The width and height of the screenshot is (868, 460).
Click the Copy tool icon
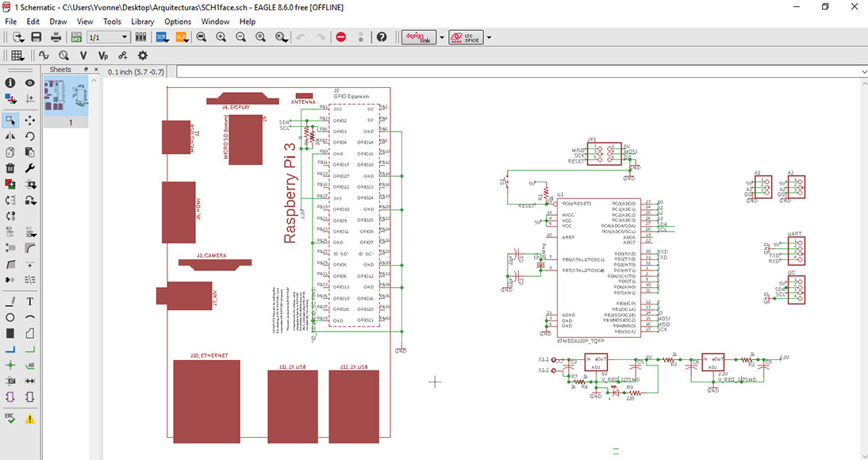(x=10, y=152)
